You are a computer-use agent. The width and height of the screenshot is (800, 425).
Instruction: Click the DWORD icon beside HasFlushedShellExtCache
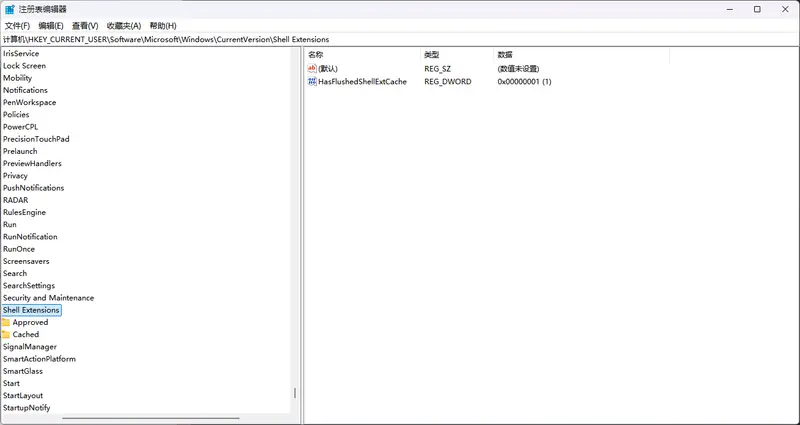pos(312,82)
